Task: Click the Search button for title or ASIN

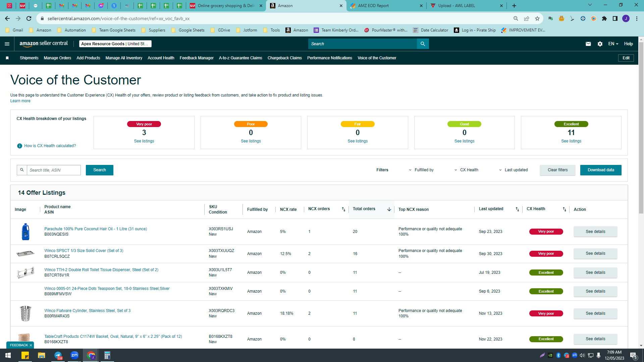Action: pyautogui.click(x=100, y=170)
